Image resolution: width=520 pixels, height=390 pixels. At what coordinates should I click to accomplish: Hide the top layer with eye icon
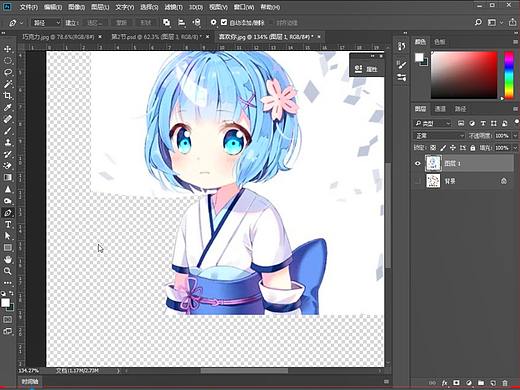click(418, 163)
